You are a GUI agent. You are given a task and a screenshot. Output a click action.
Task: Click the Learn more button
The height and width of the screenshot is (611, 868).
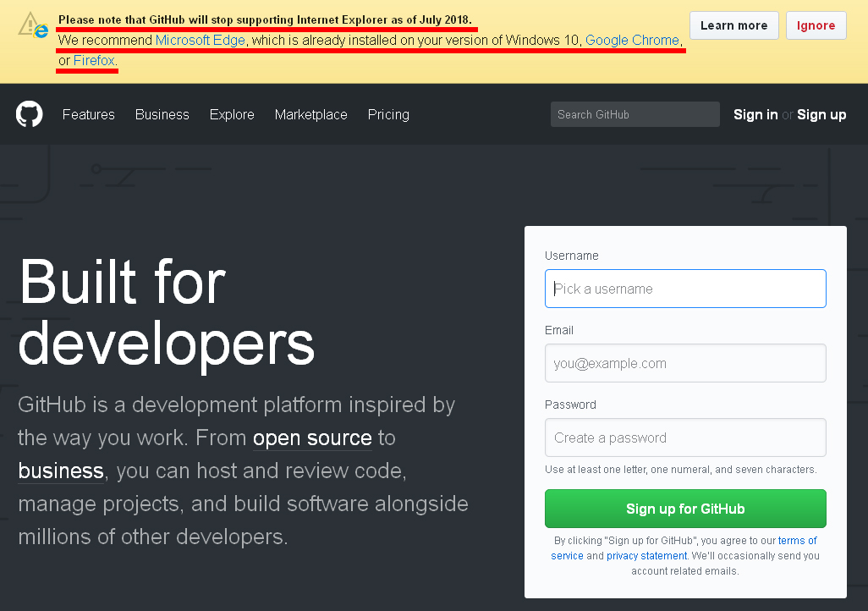734,25
